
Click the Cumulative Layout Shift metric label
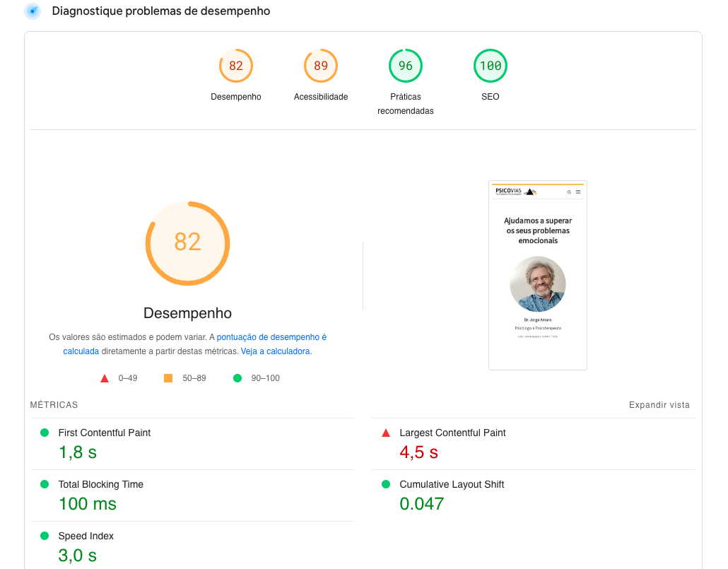click(x=452, y=484)
